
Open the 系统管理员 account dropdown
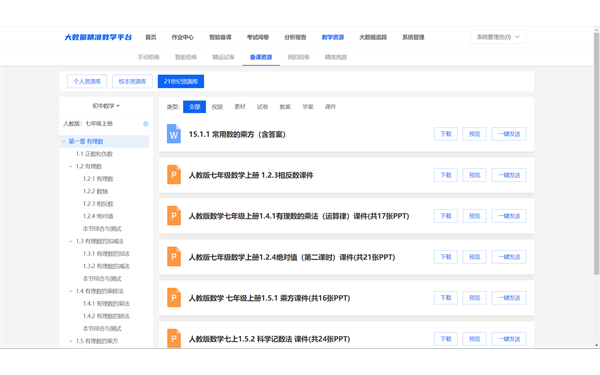pos(498,37)
